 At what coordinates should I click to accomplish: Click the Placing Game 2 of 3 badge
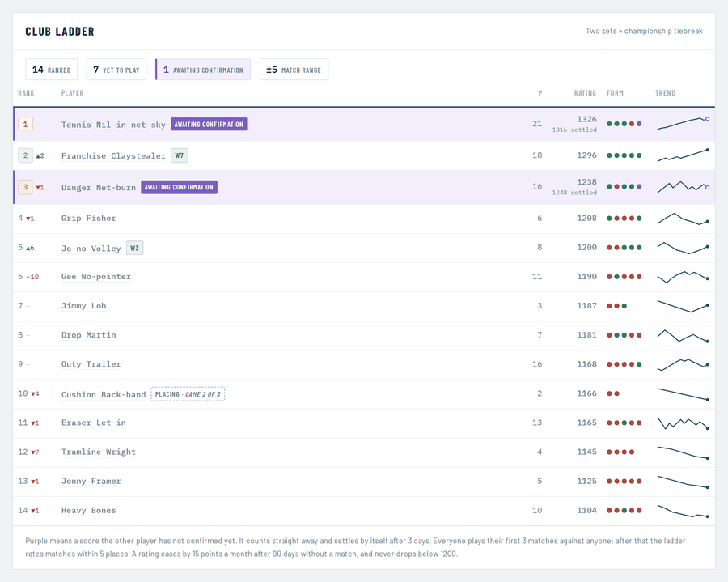[x=188, y=394]
